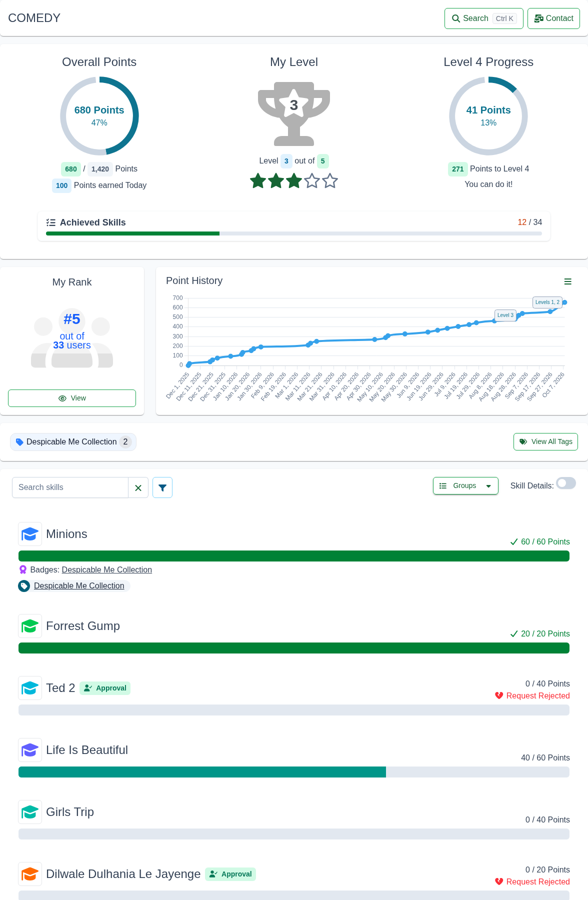The height and width of the screenshot is (900, 588).
Task: Open the Despicable Me Collection tag link under Minions
Action: pyautogui.click(x=79, y=586)
